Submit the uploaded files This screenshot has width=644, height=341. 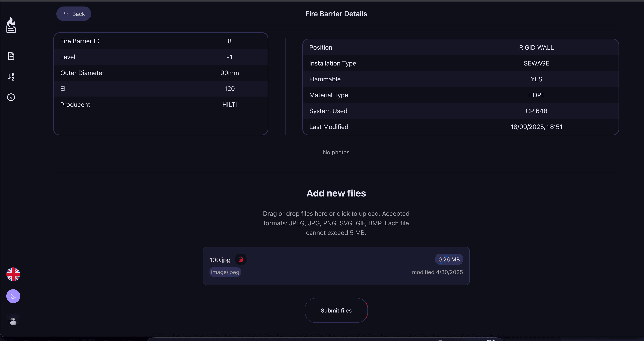(336, 310)
